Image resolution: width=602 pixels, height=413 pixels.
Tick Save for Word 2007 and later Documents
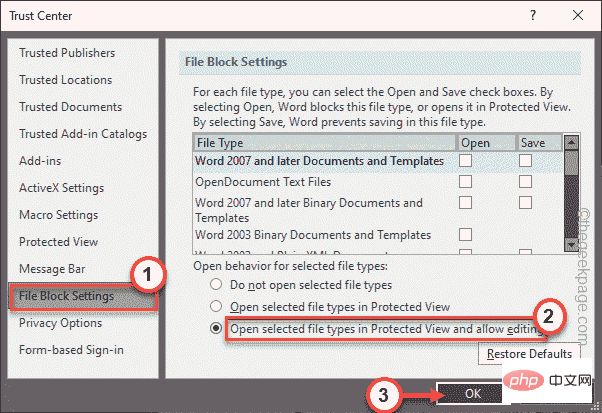525,160
